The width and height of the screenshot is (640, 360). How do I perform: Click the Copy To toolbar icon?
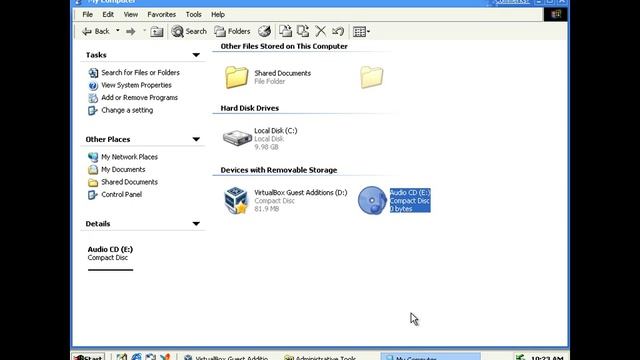click(x=303, y=31)
